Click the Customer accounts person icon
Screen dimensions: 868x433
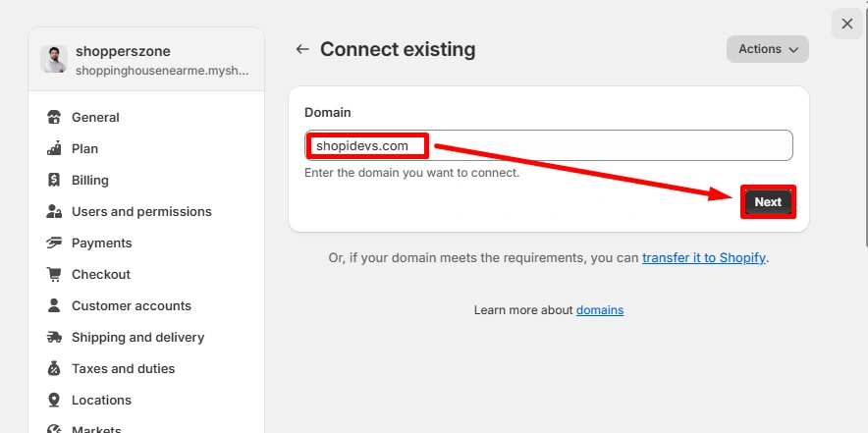(x=54, y=305)
